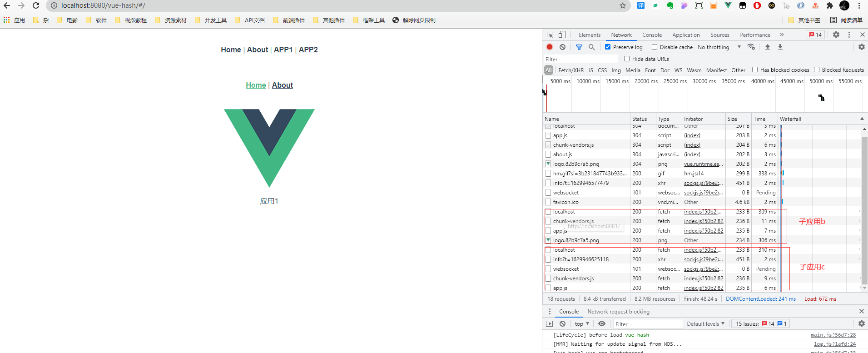Open network conditions via the wifi icon
This screenshot has width=868, height=353.
click(751, 47)
